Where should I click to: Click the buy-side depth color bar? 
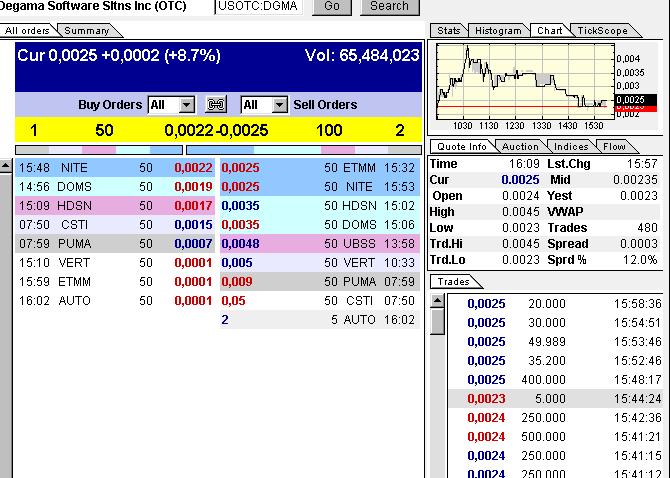99,150
